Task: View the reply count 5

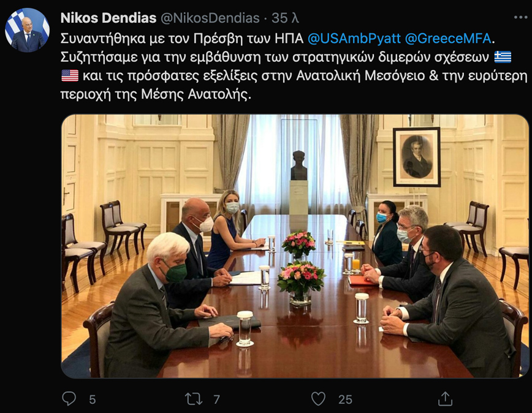Action: click(93, 400)
